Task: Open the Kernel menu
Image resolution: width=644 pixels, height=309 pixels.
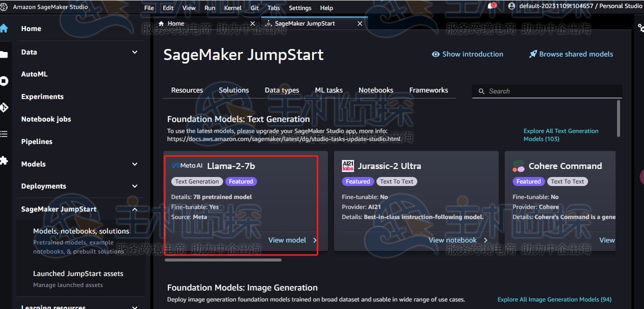Action: (x=233, y=8)
